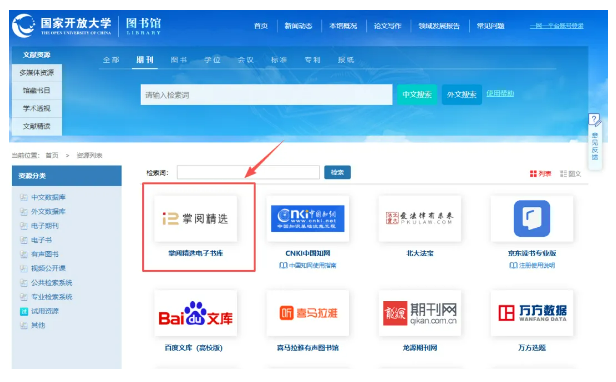Select the 标准 search tab

coord(279,60)
